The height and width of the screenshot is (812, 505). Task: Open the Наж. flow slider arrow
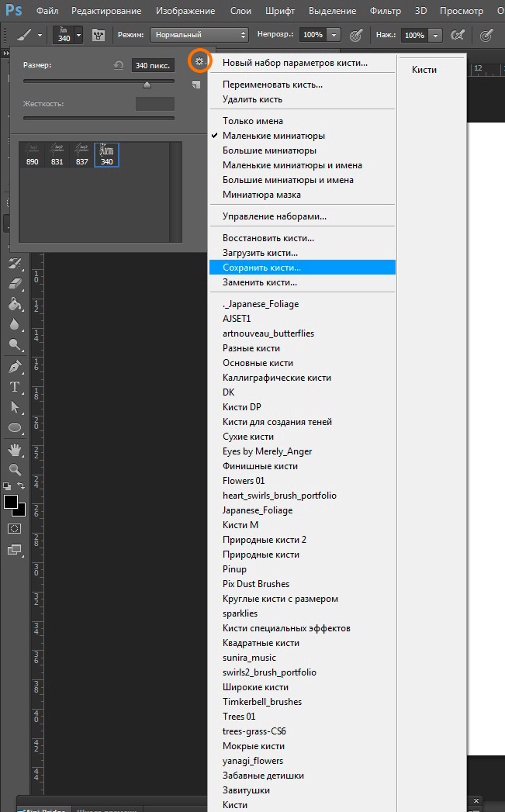[436, 35]
